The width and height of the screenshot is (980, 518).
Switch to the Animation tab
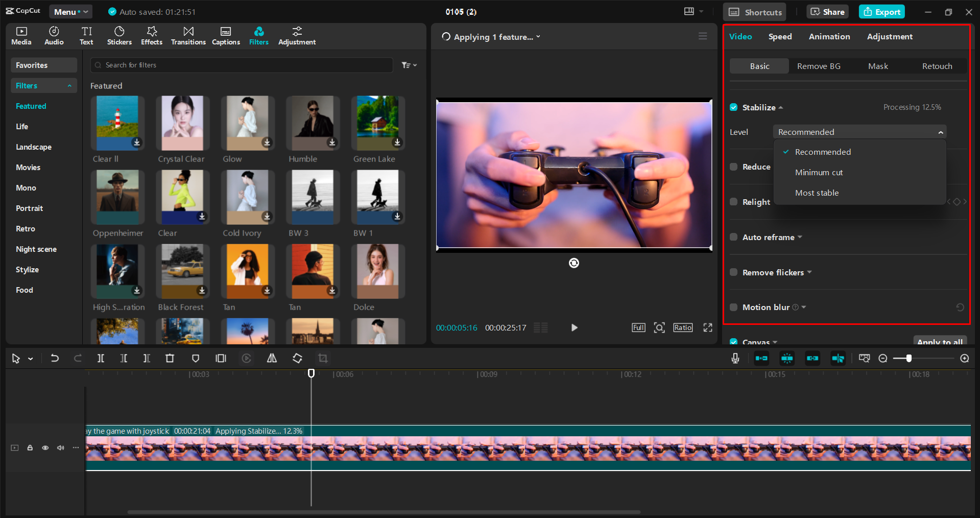(829, 36)
